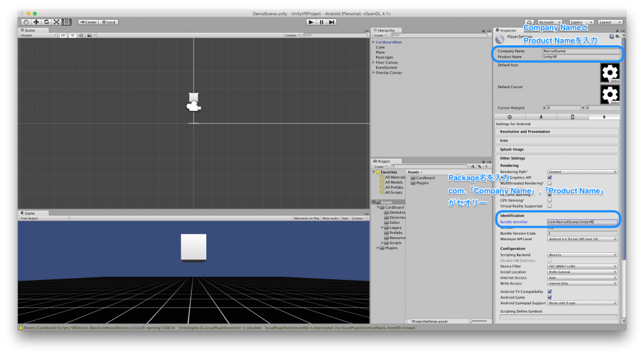The image size is (644, 356).
Task: Toggle scene lighting sun icon
Action: pyautogui.click(x=73, y=35)
